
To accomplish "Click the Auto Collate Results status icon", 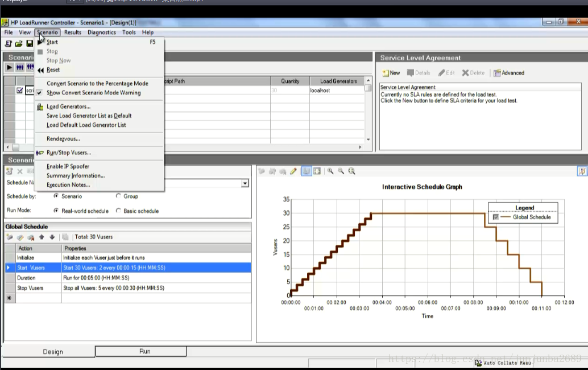I will coord(478,363).
